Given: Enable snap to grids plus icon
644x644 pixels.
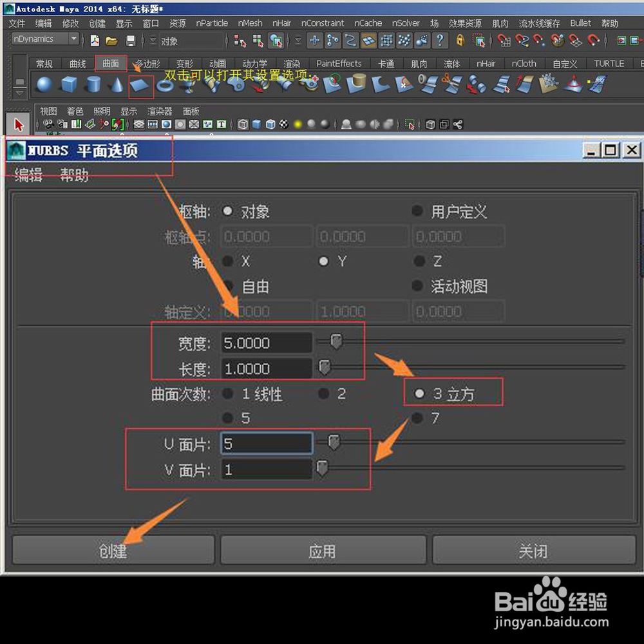Looking at the screenshot, I should 315,40.
